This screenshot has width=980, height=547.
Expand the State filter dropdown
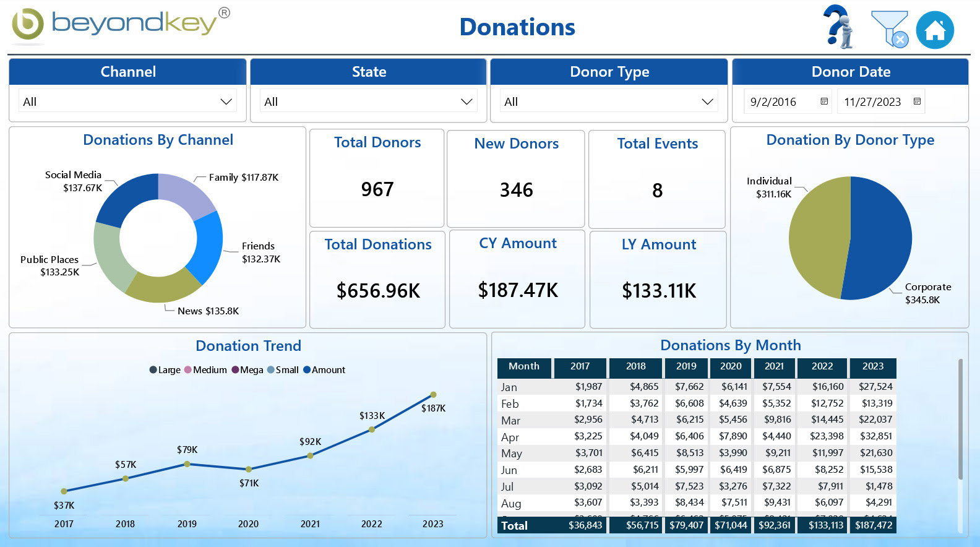466,101
